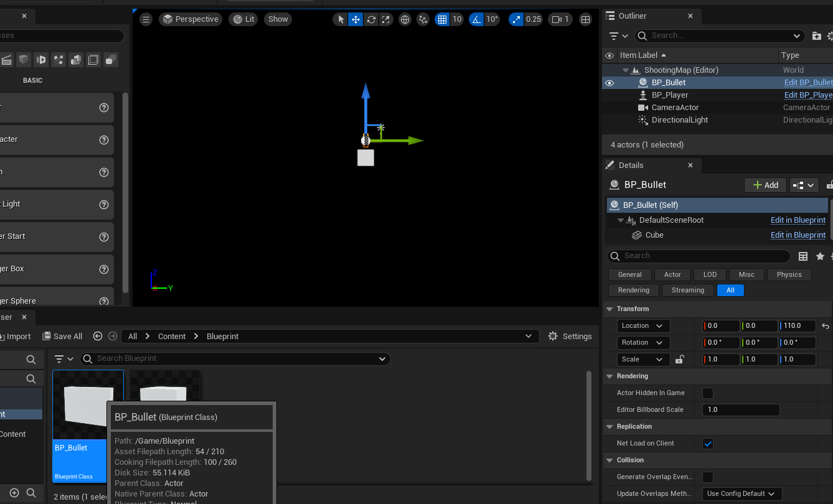Viewport: 833px width, 504px height.
Task: Open the Lit view mode dropdown
Action: pyautogui.click(x=243, y=19)
